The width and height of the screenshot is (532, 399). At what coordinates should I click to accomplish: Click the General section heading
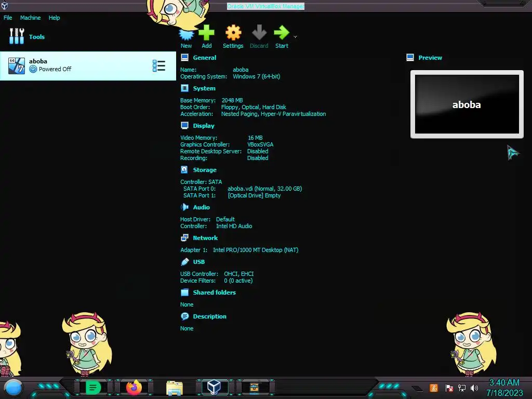click(x=205, y=58)
